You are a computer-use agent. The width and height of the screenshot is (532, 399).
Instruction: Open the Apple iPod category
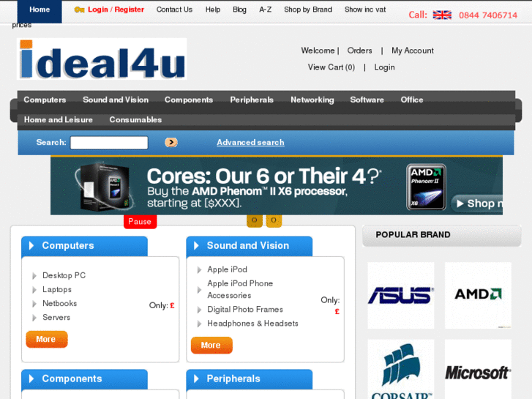(227, 269)
